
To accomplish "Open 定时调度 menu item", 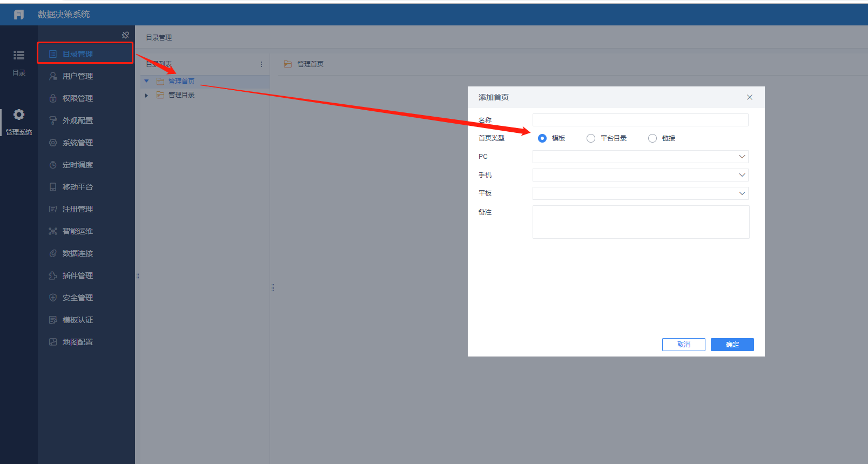I will pyautogui.click(x=85, y=165).
